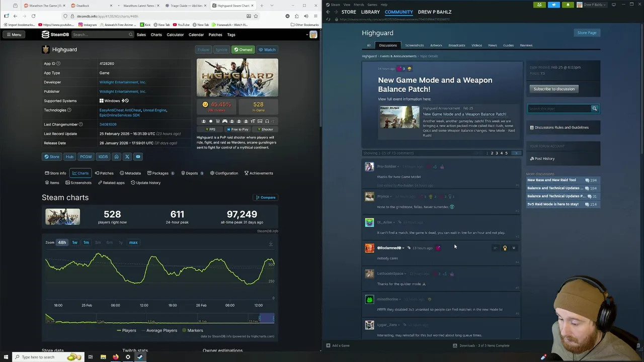Toggle the Markers legend series

pyautogui.click(x=192, y=331)
